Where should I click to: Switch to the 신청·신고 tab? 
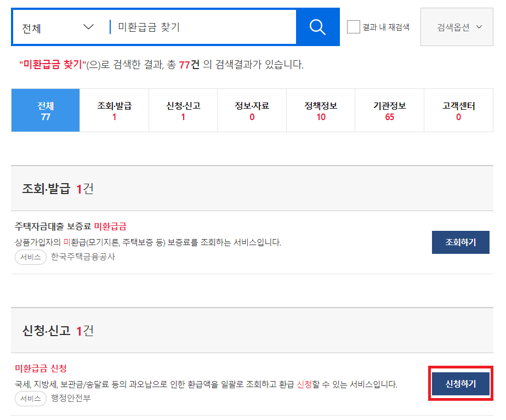(x=183, y=110)
